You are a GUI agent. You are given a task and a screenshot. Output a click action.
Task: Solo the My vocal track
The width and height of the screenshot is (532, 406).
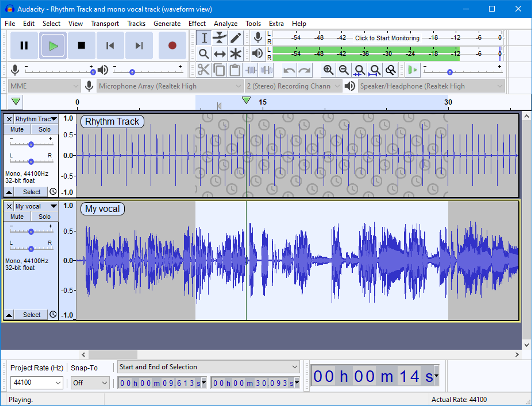click(44, 217)
